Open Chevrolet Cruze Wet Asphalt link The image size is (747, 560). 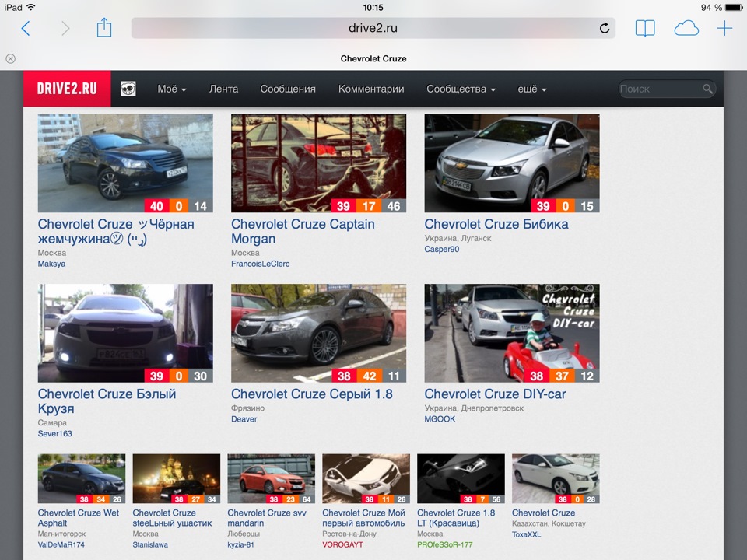[x=79, y=518]
